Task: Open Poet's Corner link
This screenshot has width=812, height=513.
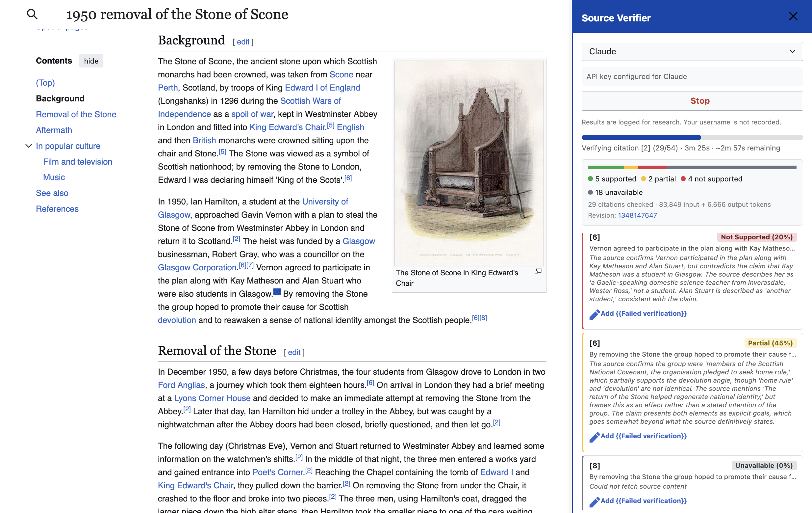Action: point(278,472)
